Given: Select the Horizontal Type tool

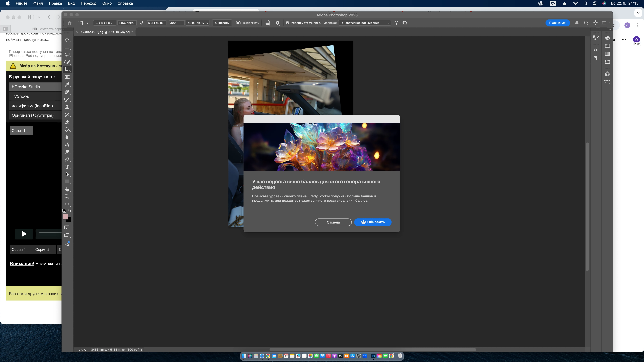Looking at the screenshot, I should point(67,167).
